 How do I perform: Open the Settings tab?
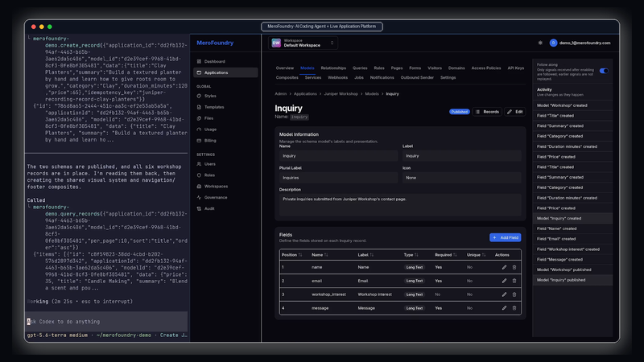(448, 77)
